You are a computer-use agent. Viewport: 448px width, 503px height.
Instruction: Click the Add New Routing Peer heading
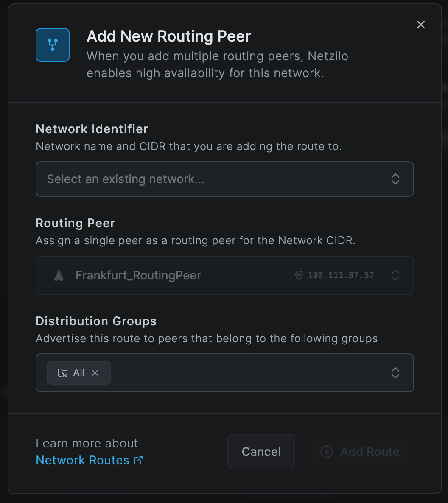168,36
